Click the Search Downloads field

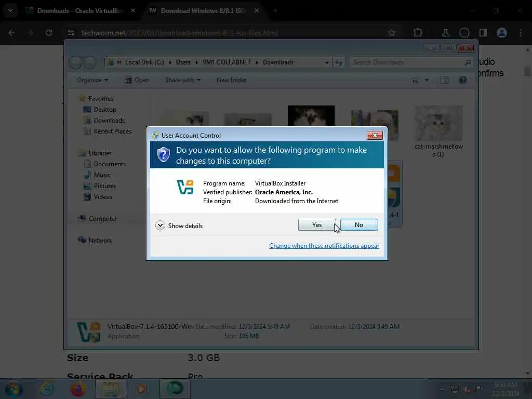(x=411, y=62)
